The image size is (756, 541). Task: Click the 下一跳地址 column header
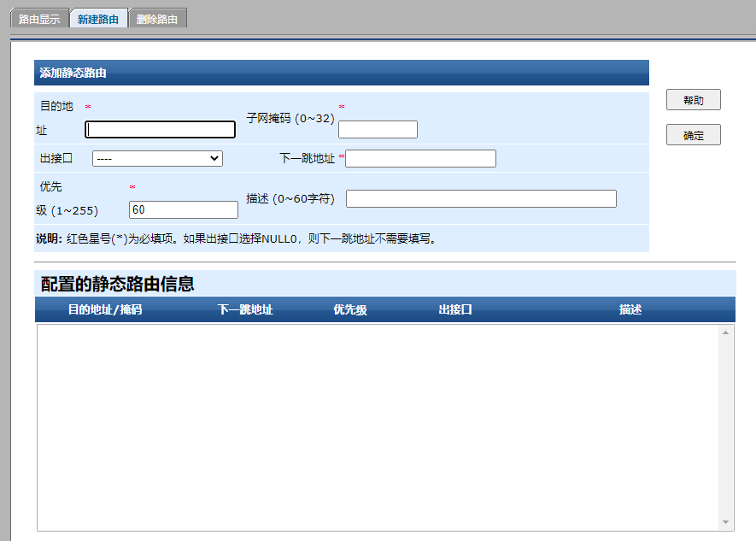pyautogui.click(x=245, y=309)
